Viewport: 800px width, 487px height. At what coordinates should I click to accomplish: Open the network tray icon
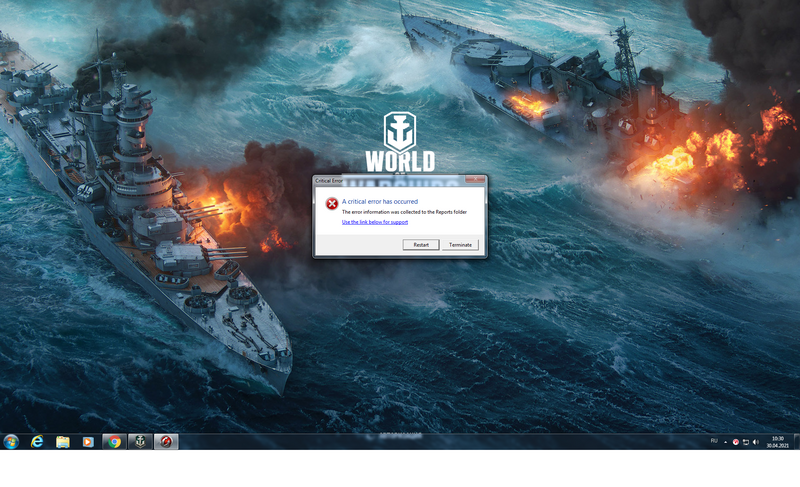(x=745, y=442)
